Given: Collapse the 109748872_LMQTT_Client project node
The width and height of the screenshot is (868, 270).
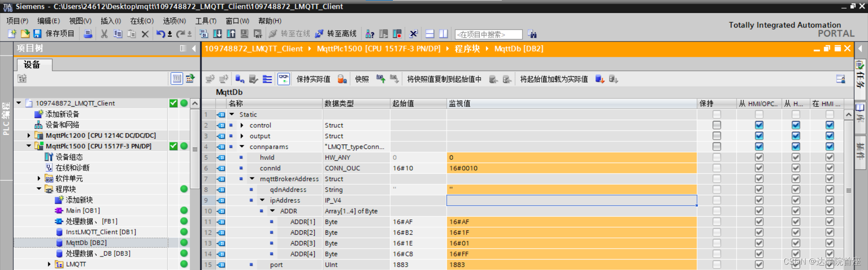Looking at the screenshot, I should (19, 103).
